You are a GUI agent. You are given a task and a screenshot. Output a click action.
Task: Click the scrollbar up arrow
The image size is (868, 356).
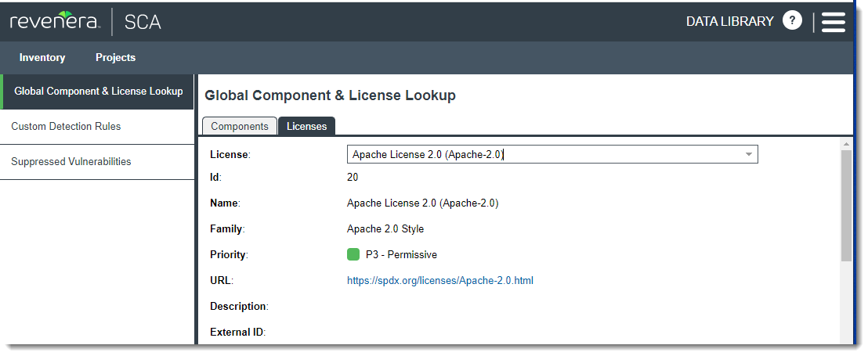click(846, 144)
